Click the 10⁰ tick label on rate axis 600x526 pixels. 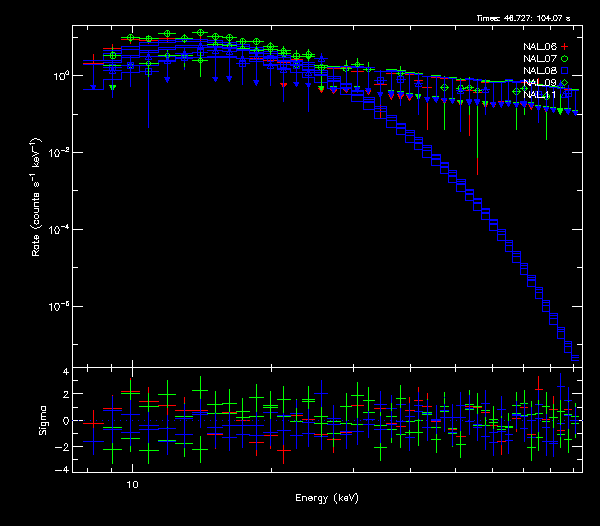point(58,75)
